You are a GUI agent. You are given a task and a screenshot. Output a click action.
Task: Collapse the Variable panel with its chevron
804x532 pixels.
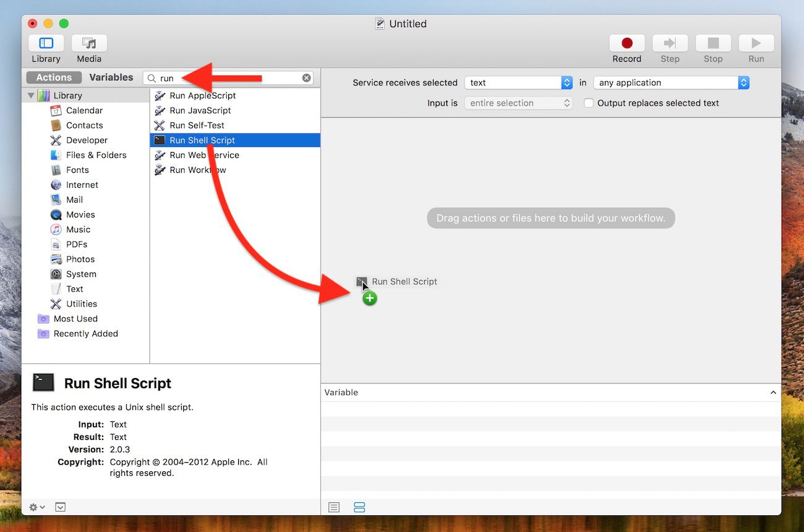[772, 392]
